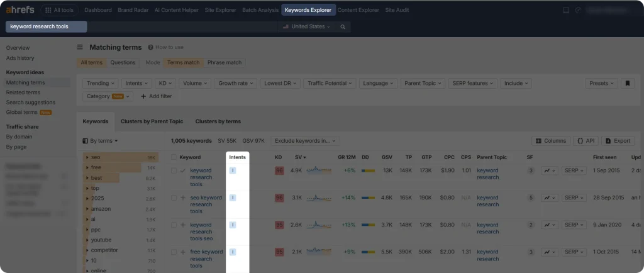
Task: Click the checkmark icon for 'keyword research tools'
Action: click(183, 170)
